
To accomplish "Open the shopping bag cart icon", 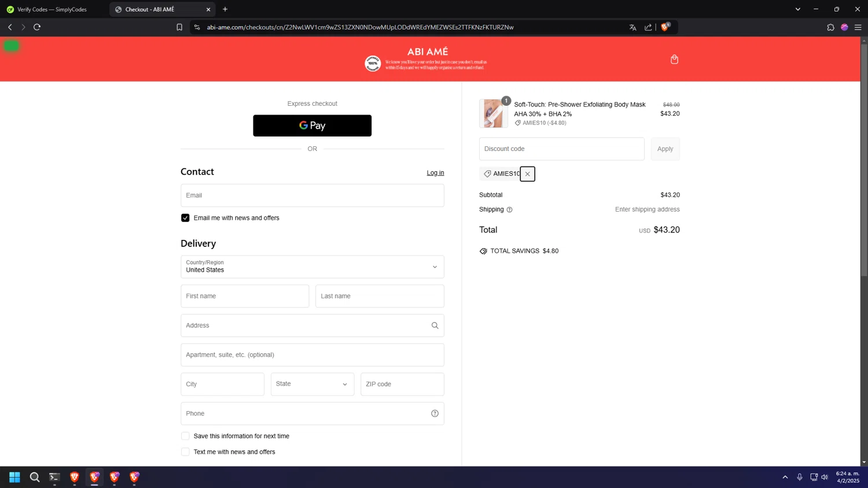I will pos(674,60).
